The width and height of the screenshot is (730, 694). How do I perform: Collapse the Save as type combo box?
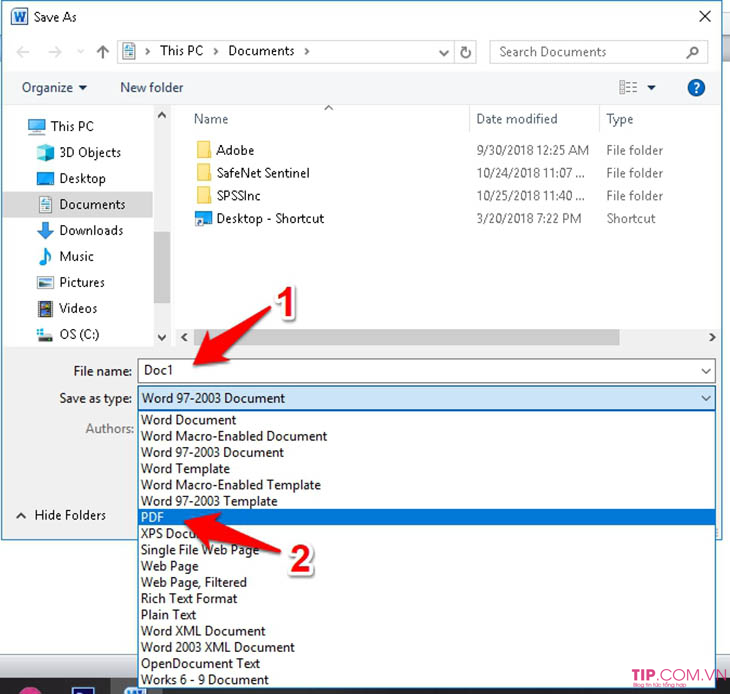tap(706, 398)
